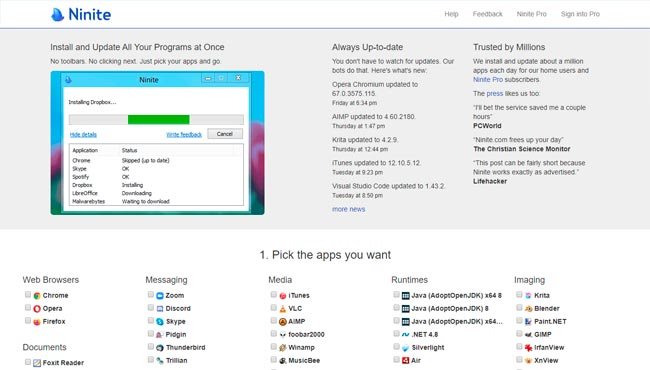Click iTunes updated to 12.10.5.12 text

376,163
